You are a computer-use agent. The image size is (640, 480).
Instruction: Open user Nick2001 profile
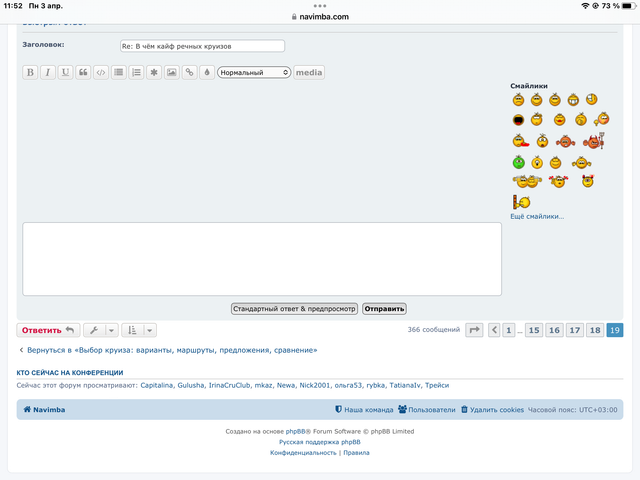[315, 385]
